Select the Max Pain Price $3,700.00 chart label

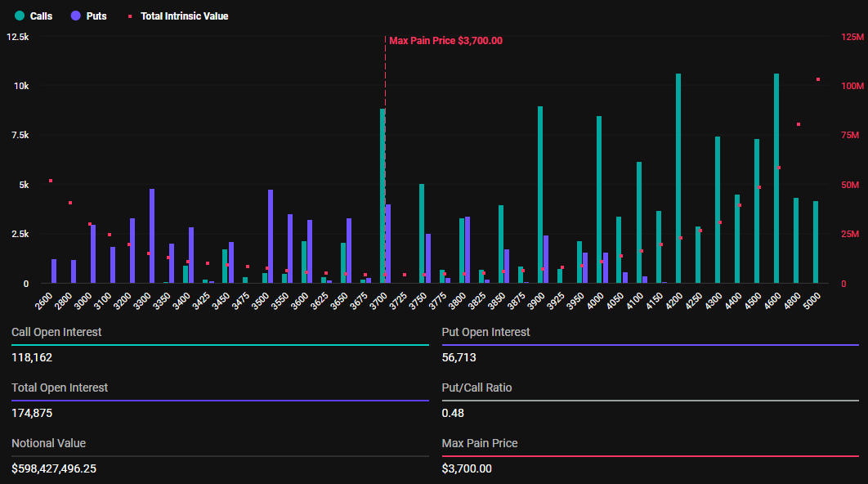pos(445,41)
